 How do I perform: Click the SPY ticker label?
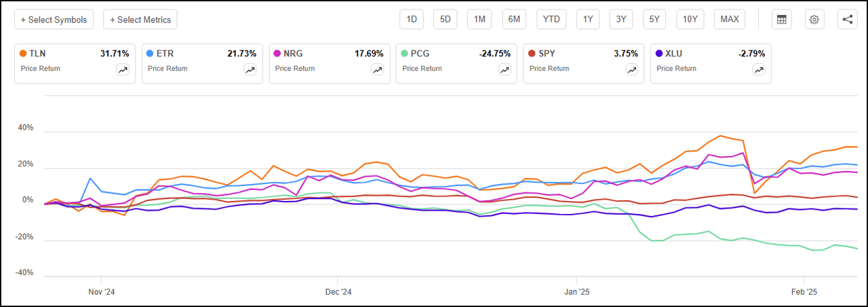tap(547, 54)
